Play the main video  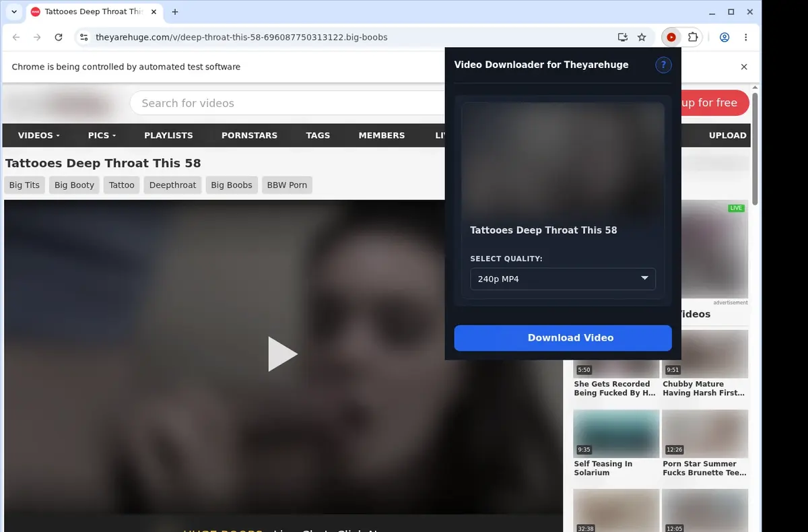tap(283, 354)
